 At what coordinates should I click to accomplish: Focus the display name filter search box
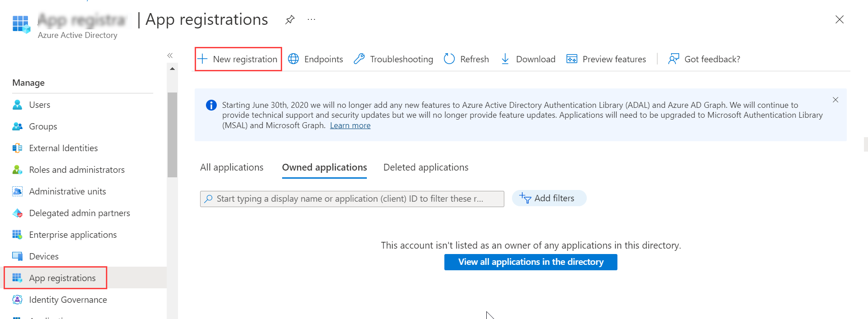coord(352,199)
